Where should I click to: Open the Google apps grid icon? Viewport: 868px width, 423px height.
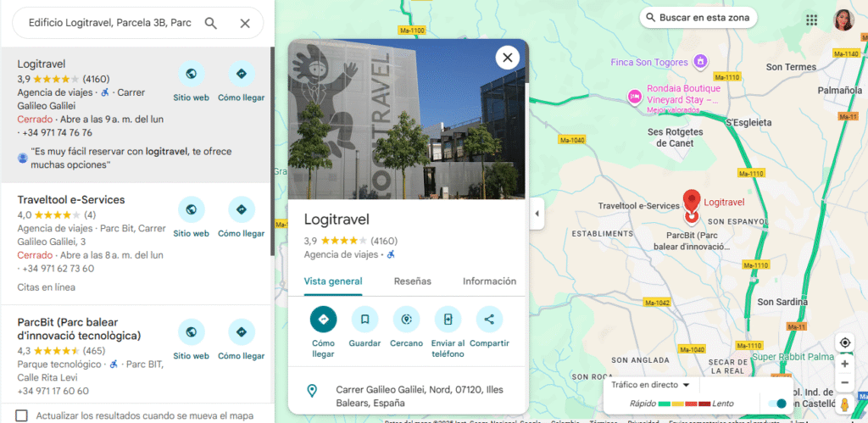pos(811,20)
